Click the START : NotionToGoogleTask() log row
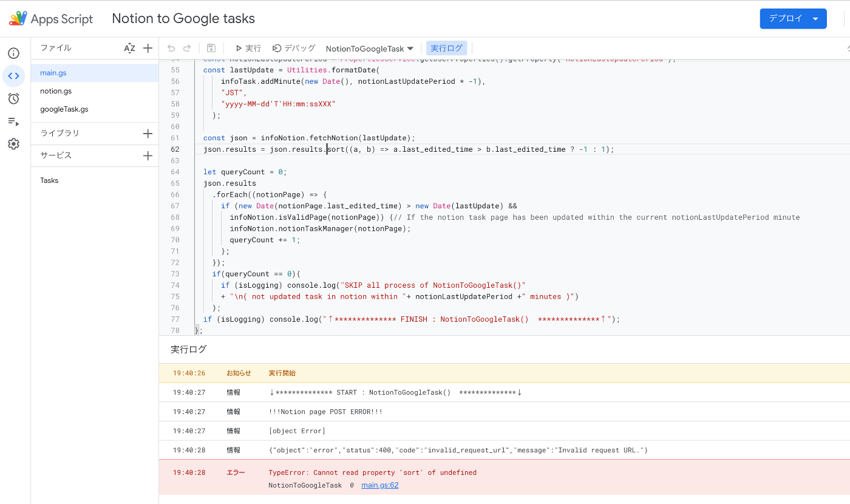850x504 pixels. coord(505,392)
